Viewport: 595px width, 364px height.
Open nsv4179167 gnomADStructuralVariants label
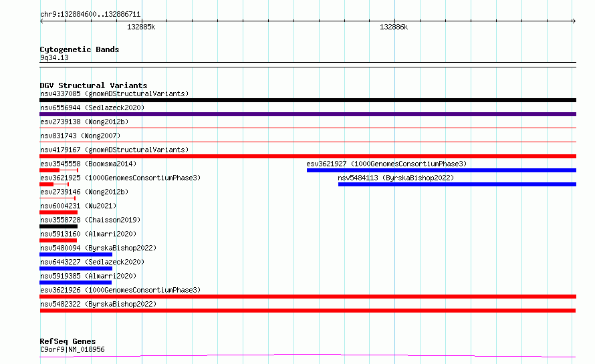click(x=114, y=150)
